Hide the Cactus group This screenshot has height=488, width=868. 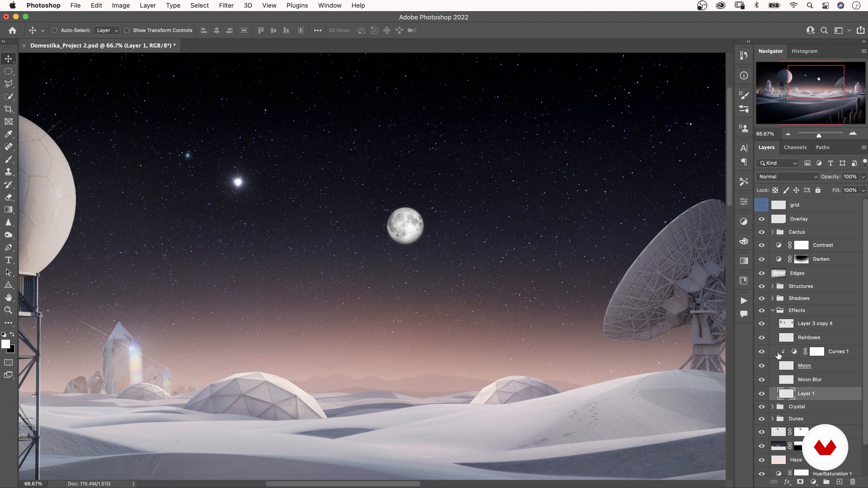click(x=762, y=232)
